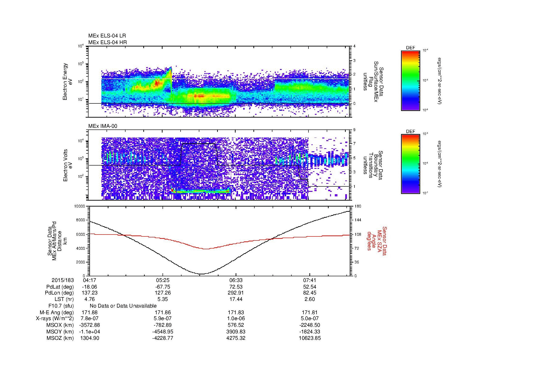Click the low-energy ion band in IMA spectrogram
Viewport: 555px width, 392px height.
click(201, 191)
